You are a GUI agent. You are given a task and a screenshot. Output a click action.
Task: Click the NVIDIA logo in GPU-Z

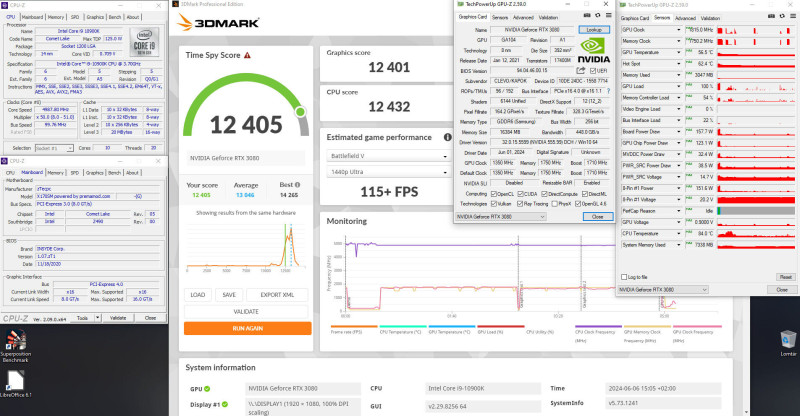[593, 51]
